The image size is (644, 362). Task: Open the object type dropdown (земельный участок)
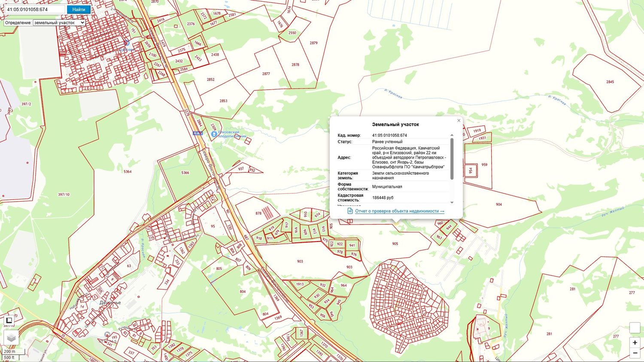[59, 23]
